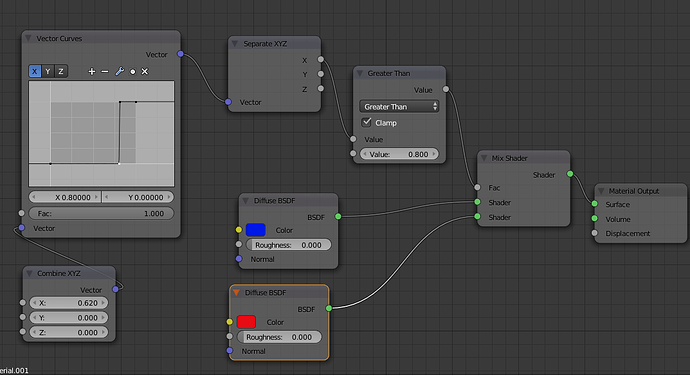Select Y channel in Vector Curves
690x385 pixels.
[48, 71]
